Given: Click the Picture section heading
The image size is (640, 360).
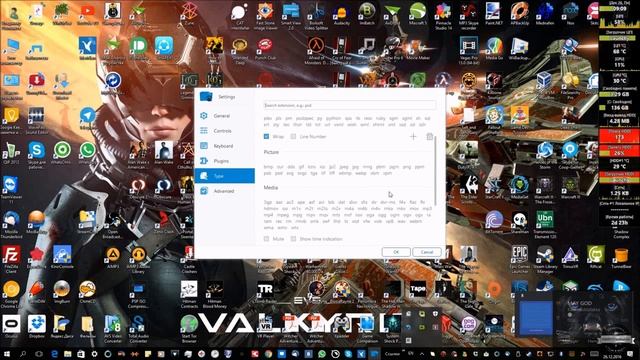Looking at the screenshot, I should click(271, 152).
